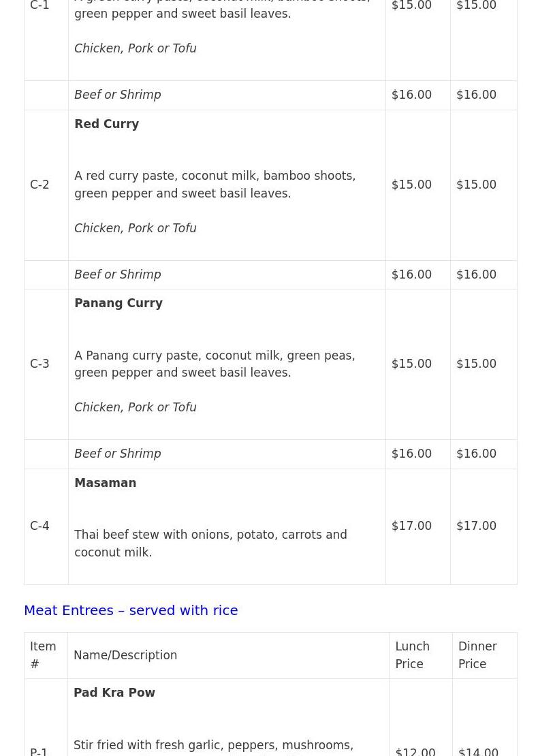Click the C-3 item number cell
538x756 pixels.
[x=39, y=364]
